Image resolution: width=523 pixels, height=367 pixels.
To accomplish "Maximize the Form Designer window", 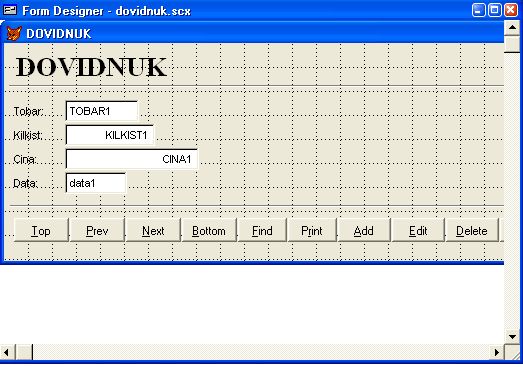I will click(495, 10).
